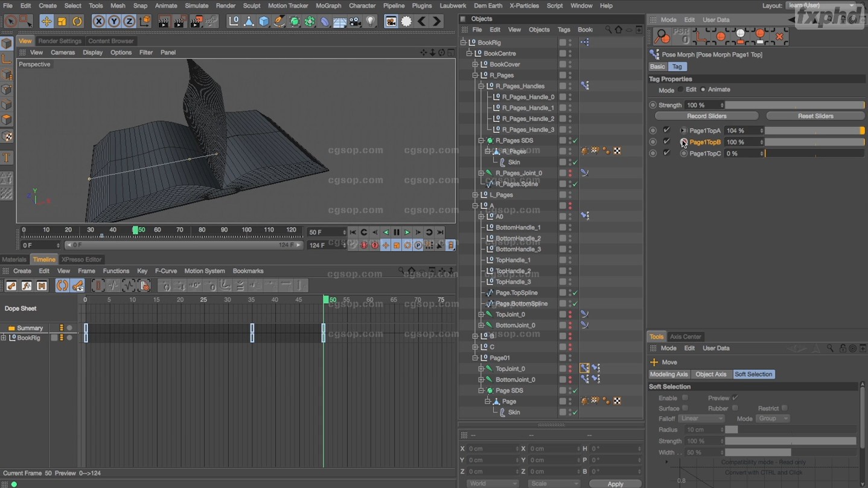Enable the Soft Selection Enable checkbox

(685, 398)
